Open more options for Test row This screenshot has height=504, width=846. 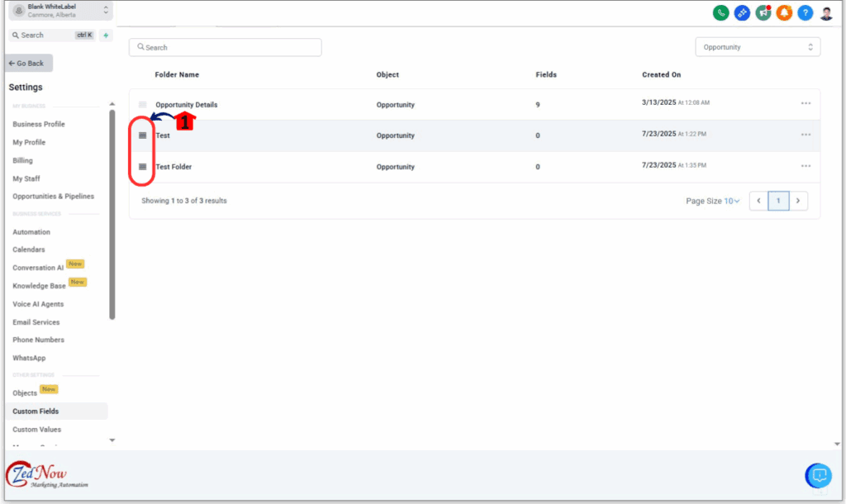click(x=806, y=135)
